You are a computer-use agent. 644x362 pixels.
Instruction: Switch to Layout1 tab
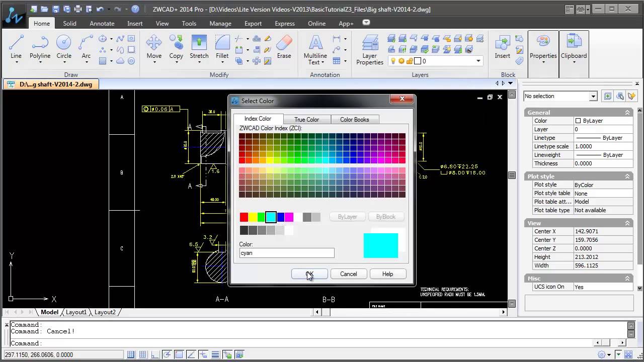pos(76,312)
